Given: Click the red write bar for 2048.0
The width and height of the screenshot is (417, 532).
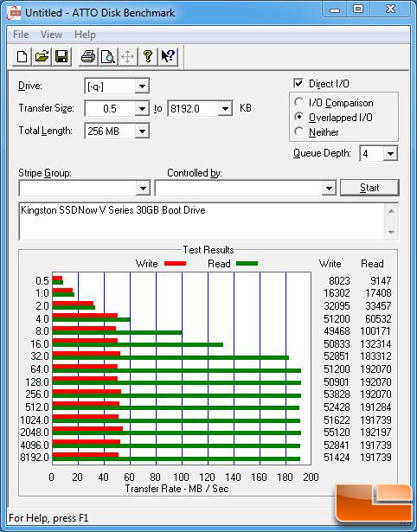Looking at the screenshot, I should pos(87,429).
